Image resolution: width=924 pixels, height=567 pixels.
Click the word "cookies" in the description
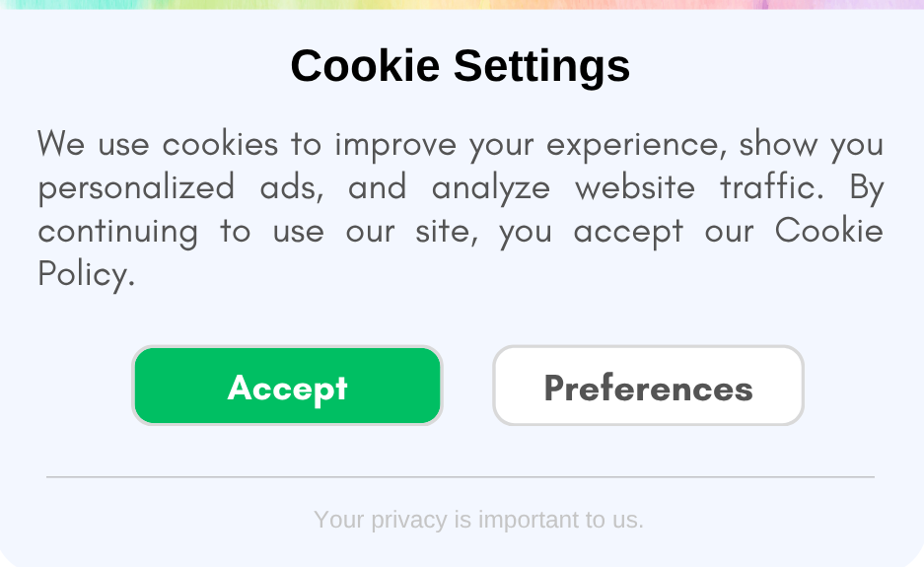click(220, 145)
